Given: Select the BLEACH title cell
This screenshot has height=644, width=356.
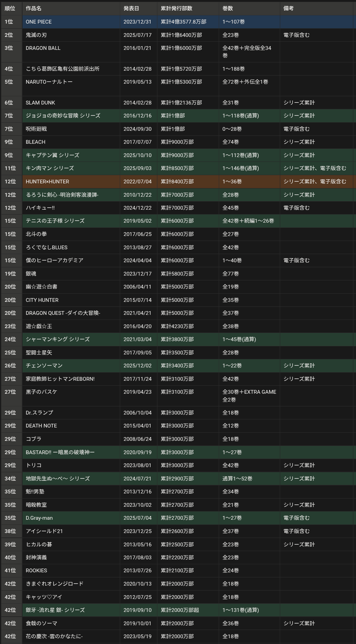Looking at the screenshot, I should coord(71,142).
